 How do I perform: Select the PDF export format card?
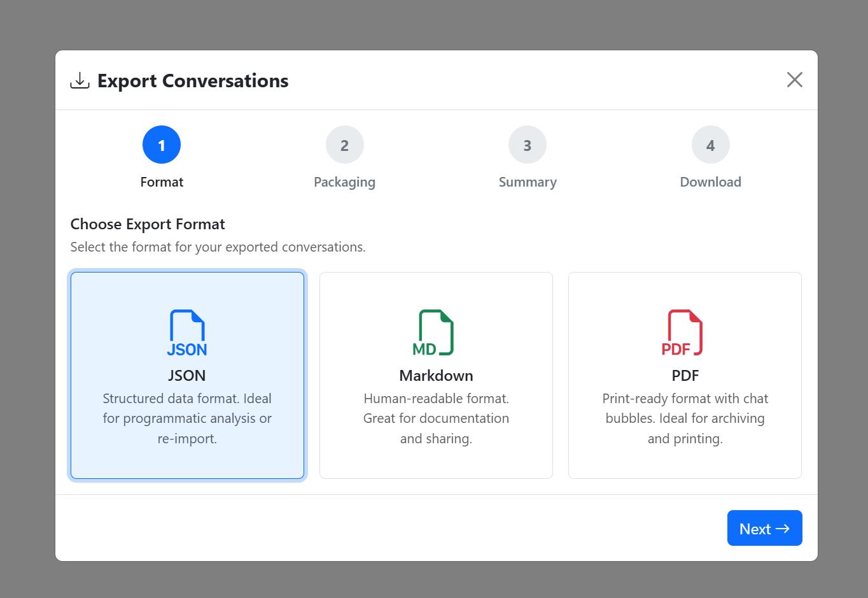point(685,375)
